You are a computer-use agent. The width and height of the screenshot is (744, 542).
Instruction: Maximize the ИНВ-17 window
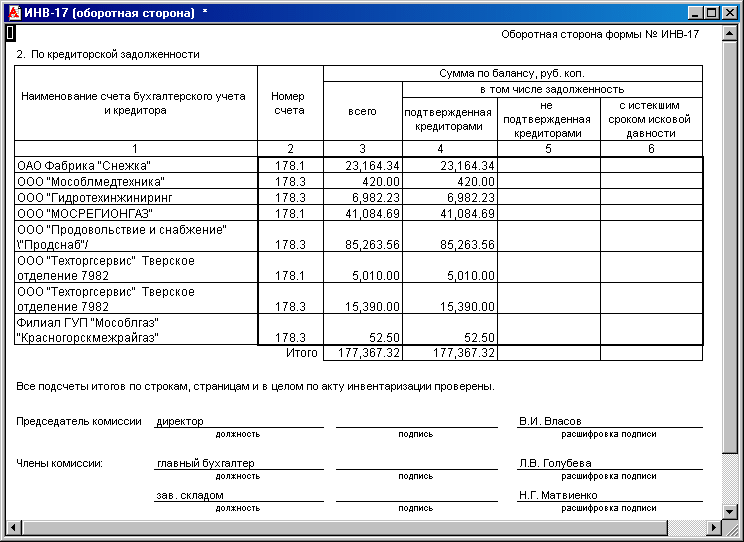click(x=712, y=13)
